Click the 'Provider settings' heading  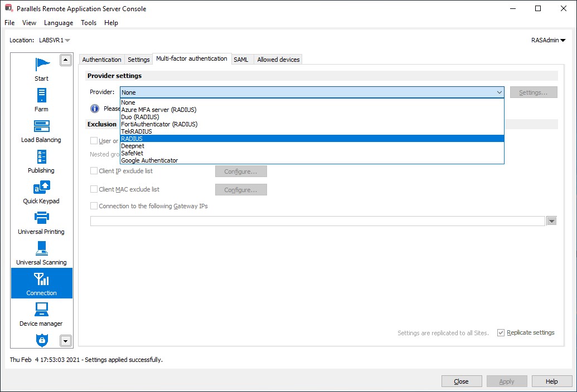pyautogui.click(x=114, y=76)
